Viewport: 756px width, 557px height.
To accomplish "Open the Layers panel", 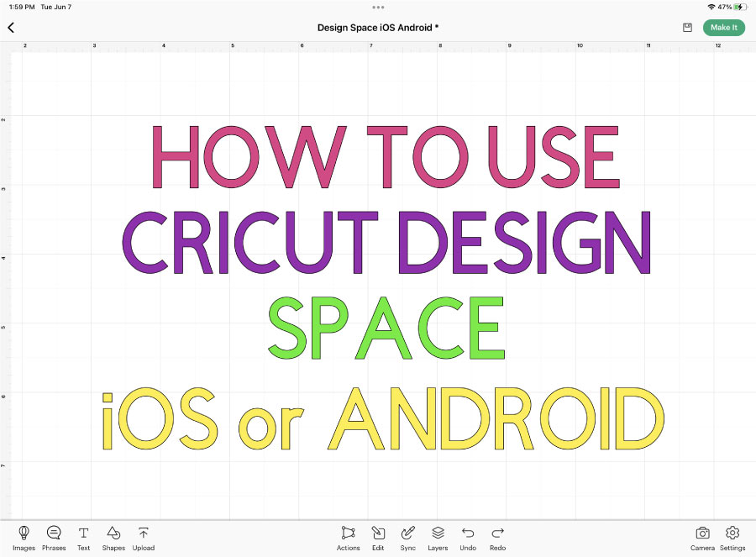I will (x=438, y=538).
